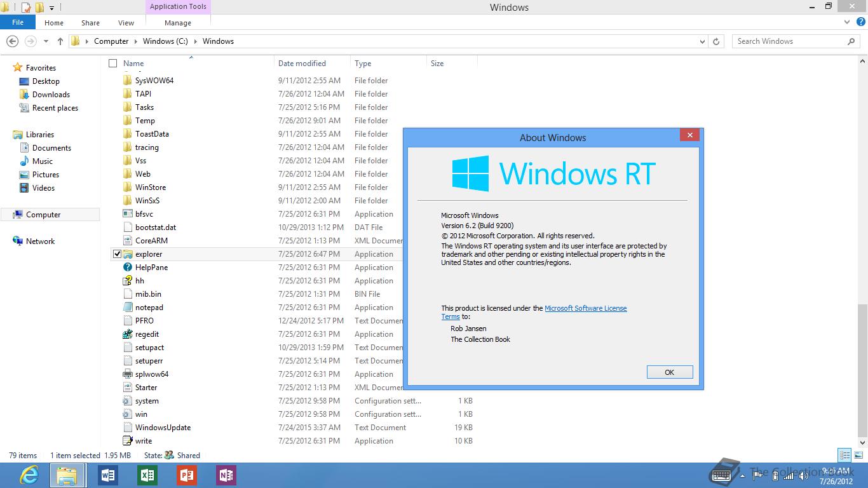
Task: Open Downloads under Favorites
Action: (x=51, y=95)
